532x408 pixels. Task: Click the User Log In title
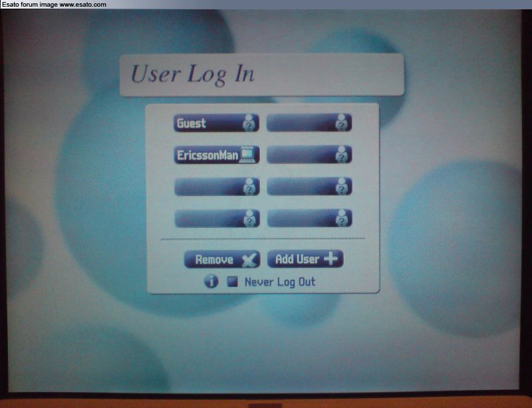click(193, 74)
